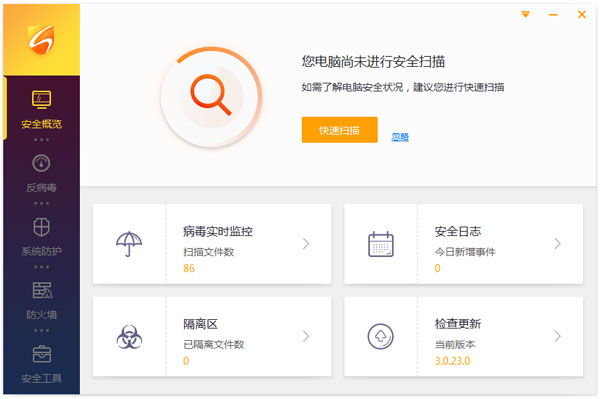The height and width of the screenshot is (399, 600).
Task: Click heading 您电脑尚未进行安全扫描
Action: [373, 62]
